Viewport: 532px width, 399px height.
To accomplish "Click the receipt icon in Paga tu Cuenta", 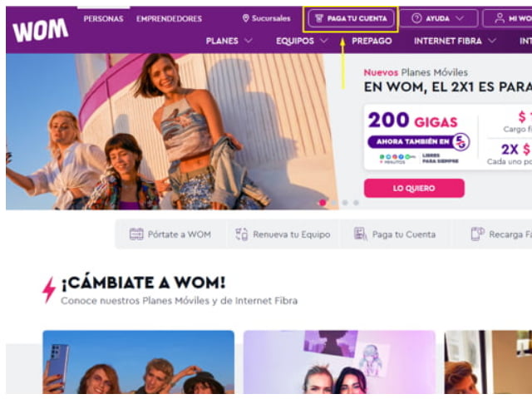I will coord(319,18).
